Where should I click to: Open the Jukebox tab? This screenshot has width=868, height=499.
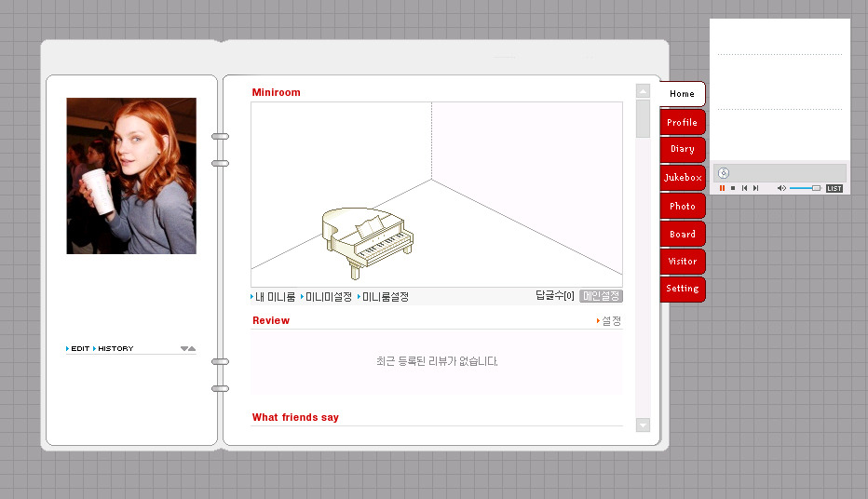coord(682,178)
